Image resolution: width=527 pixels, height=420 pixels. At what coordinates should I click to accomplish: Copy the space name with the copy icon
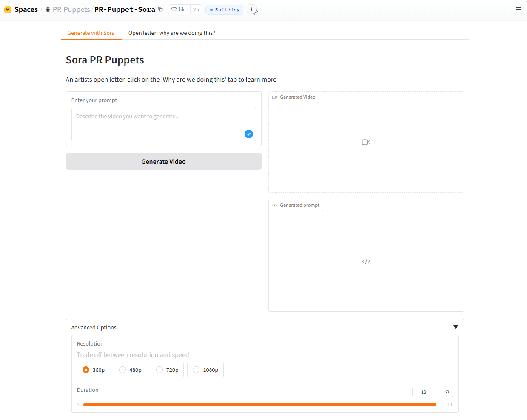[x=160, y=9]
